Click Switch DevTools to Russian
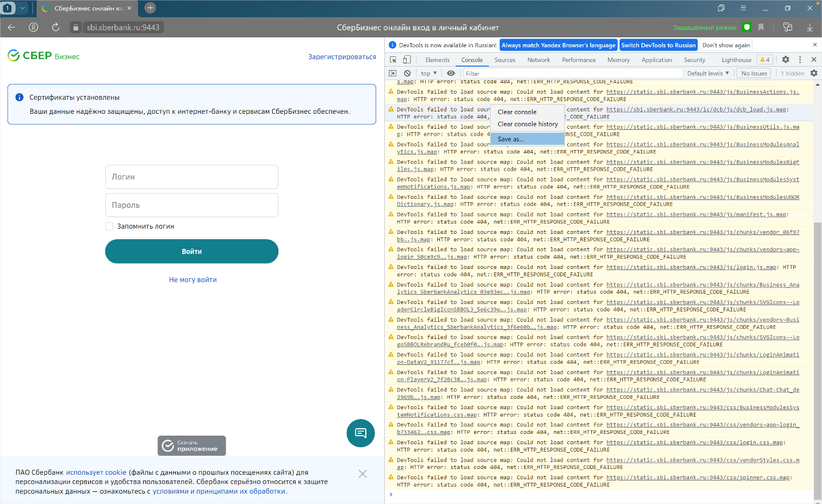This screenshot has height=504, width=822. tap(658, 45)
